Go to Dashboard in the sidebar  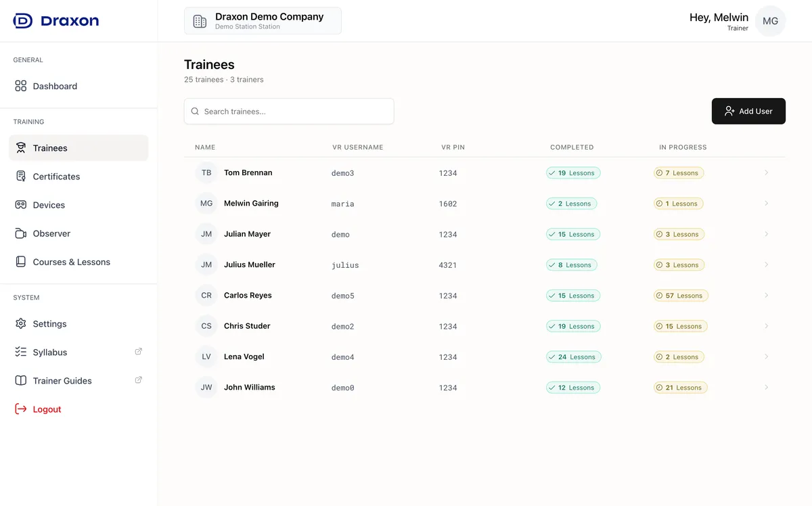[x=78, y=86]
